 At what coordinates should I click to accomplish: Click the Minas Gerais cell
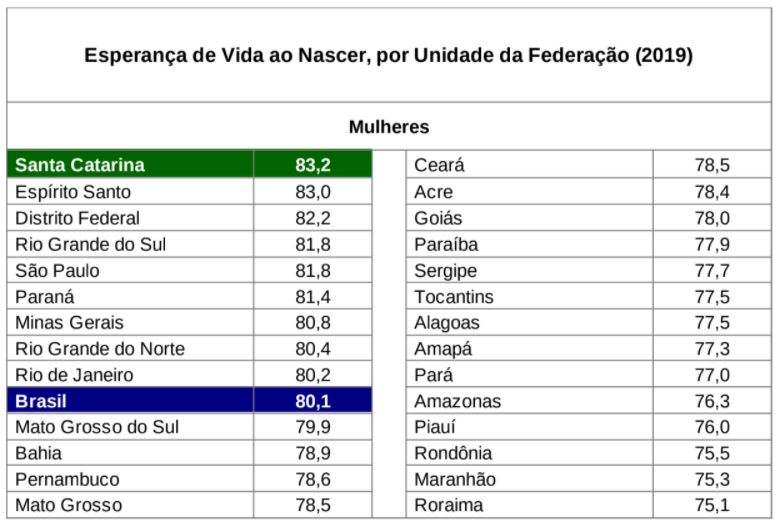(x=130, y=322)
